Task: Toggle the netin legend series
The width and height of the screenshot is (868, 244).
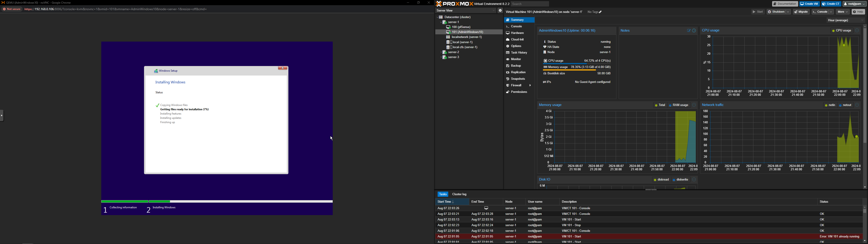Action: click(830, 106)
